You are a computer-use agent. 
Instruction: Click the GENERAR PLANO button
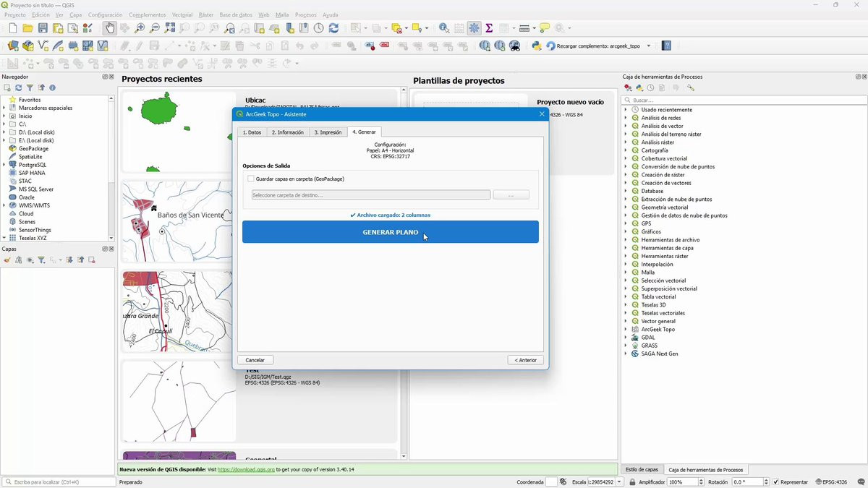click(x=391, y=232)
